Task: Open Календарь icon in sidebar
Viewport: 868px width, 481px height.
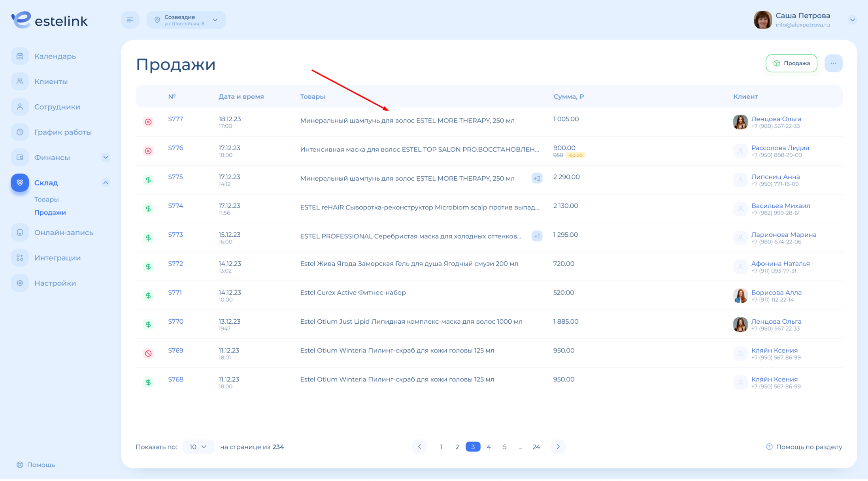Action: pos(20,56)
